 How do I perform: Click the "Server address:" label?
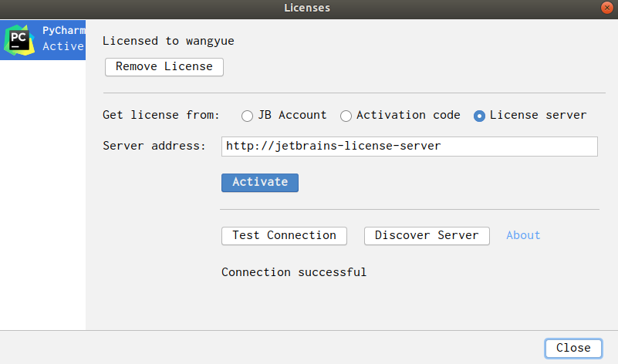click(x=154, y=146)
